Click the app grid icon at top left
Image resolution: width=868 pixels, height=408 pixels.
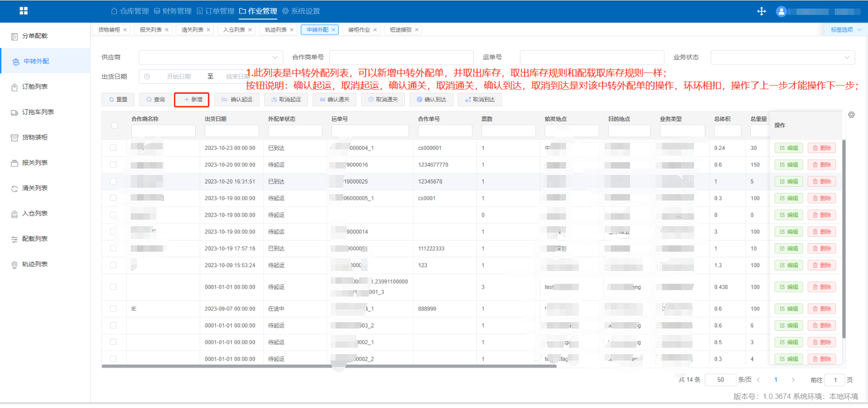[23, 11]
